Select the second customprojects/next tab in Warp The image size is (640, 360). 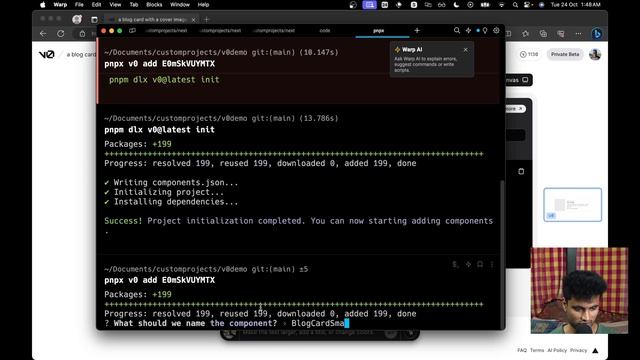[220, 31]
